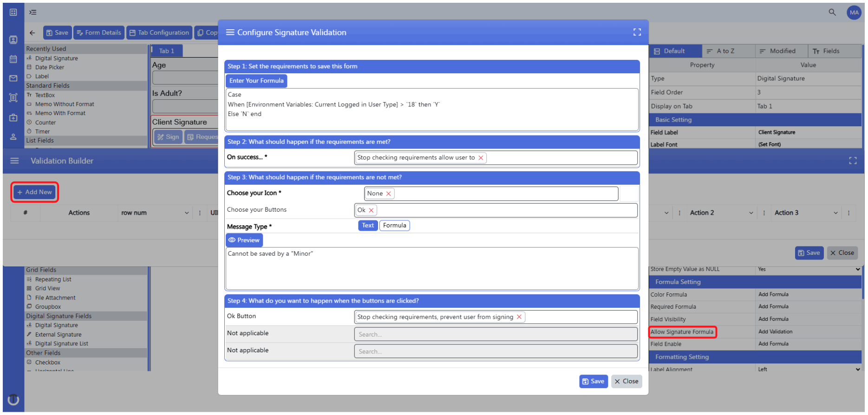Viewport: 868px width, 415px height.
Task: Open column menu dots for row num
Action: 200,213
